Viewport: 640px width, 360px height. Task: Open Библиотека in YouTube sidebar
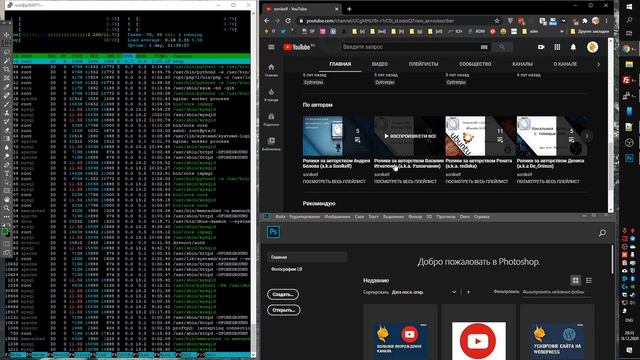click(271, 144)
